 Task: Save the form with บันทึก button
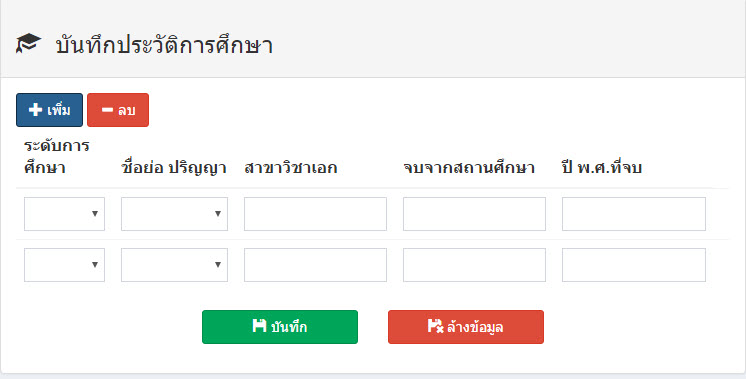280,327
